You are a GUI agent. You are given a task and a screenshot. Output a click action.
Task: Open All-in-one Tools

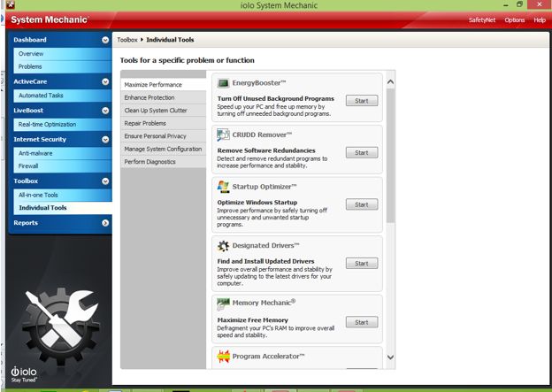click(x=63, y=195)
